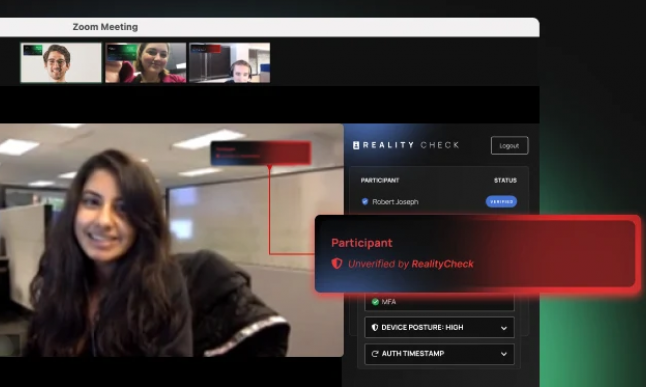Click the STATUS column header
The height and width of the screenshot is (387, 646).
(505, 180)
